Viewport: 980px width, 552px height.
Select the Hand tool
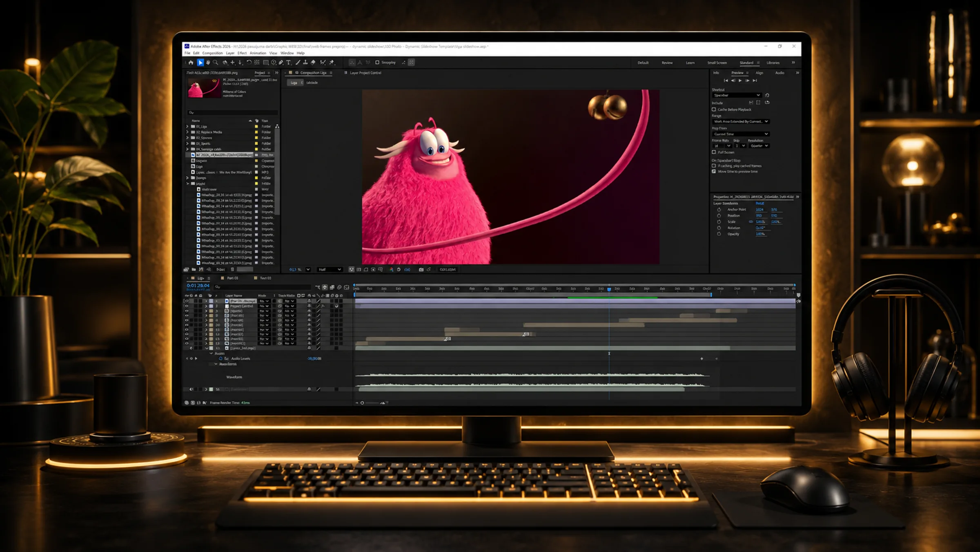(208, 63)
